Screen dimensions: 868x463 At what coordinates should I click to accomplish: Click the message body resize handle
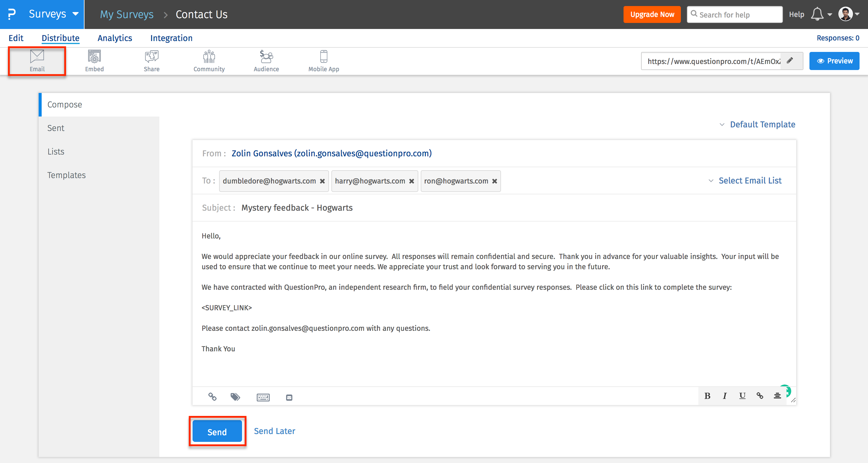[x=793, y=400]
